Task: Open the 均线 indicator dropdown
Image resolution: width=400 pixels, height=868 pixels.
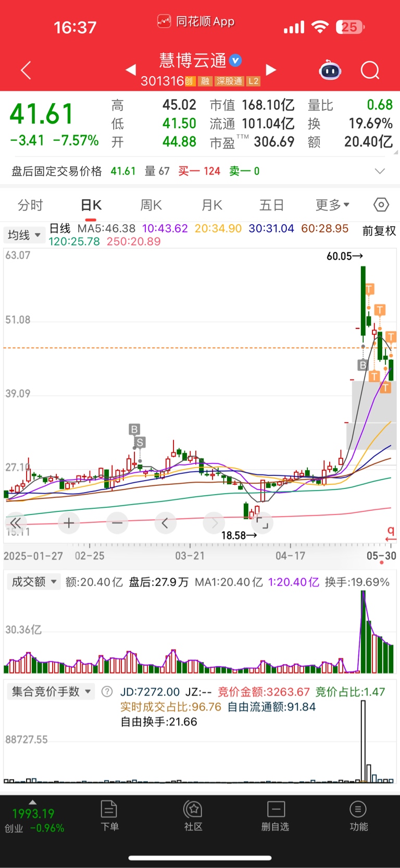Action: 23,235
